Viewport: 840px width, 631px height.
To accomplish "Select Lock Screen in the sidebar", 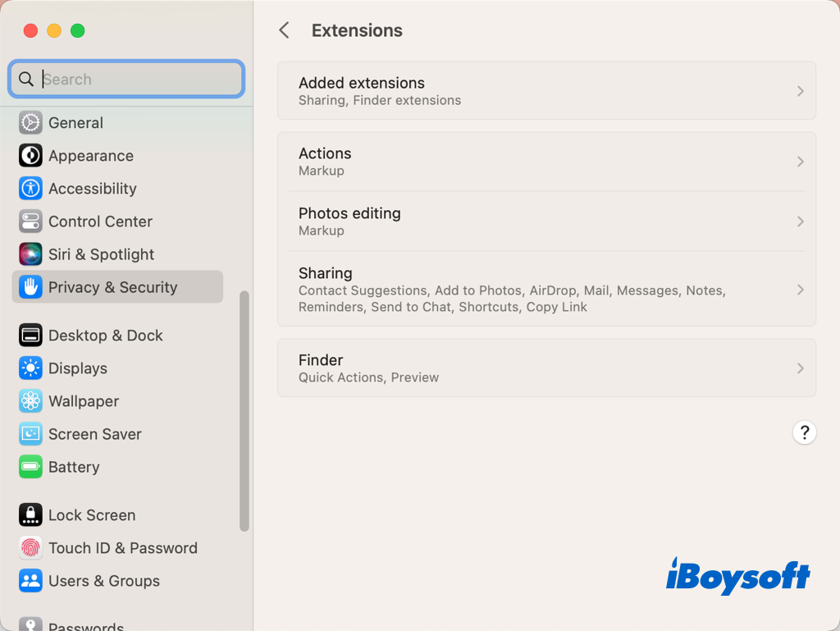I will tap(92, 515).
